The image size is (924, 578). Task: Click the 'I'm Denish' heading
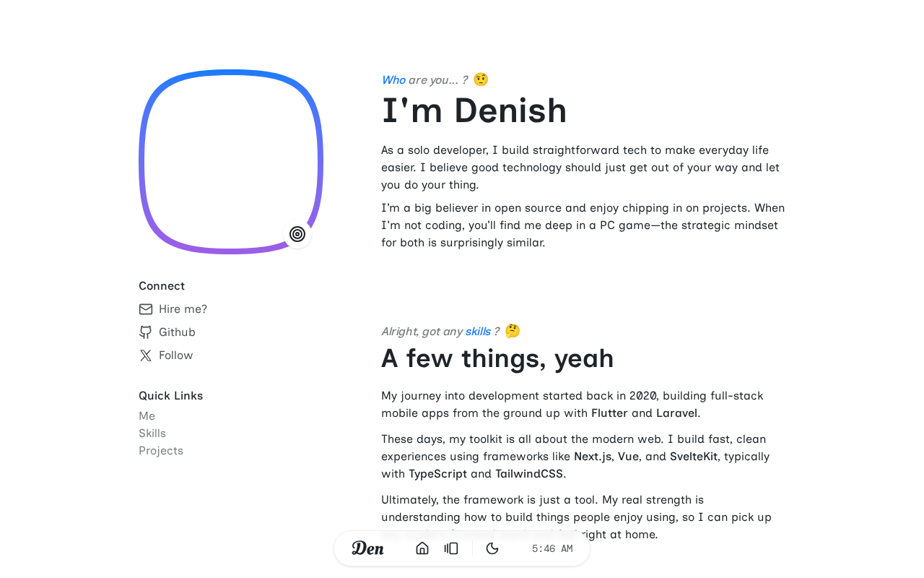pyautogui.click(x=474, y=111)
